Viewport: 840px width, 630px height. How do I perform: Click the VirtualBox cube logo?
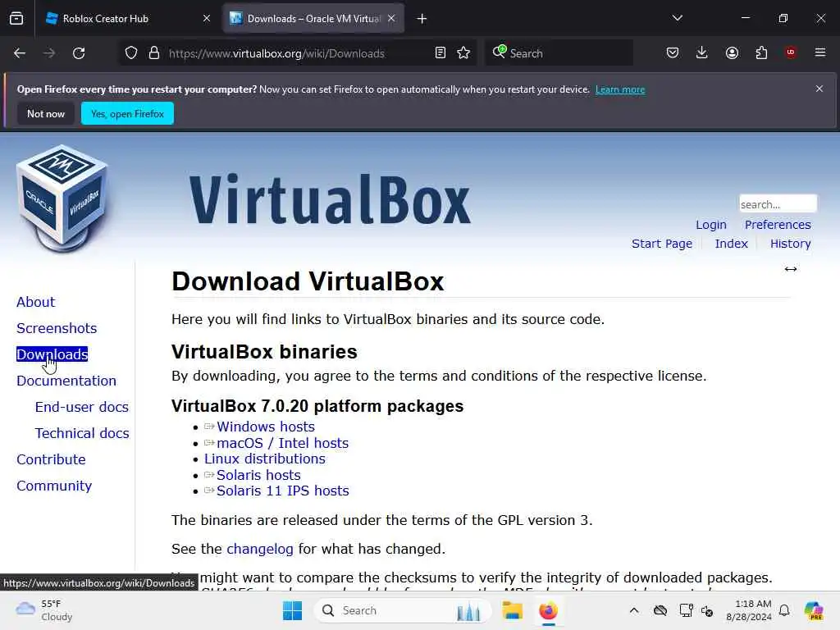(x=62, y=198)
